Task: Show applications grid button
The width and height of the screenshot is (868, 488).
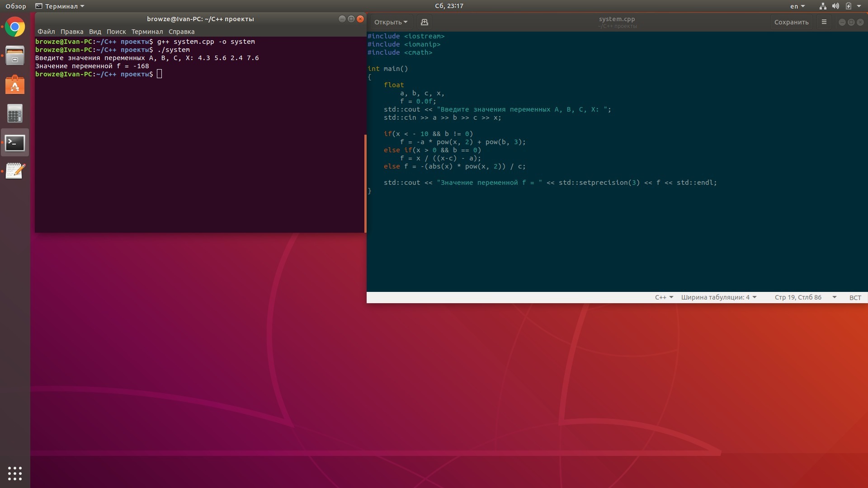Action: [x=15, y=473]
